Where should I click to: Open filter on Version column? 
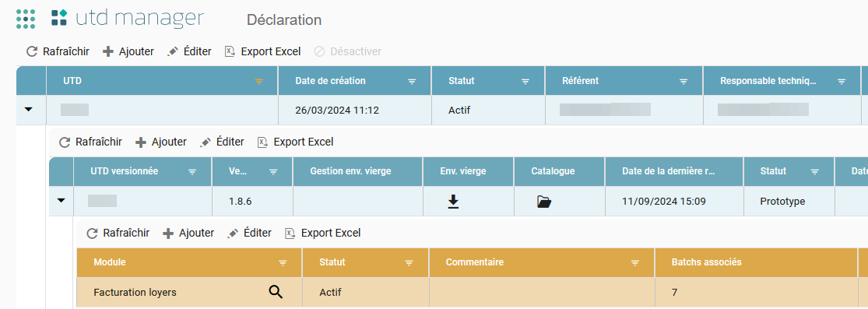273,172
